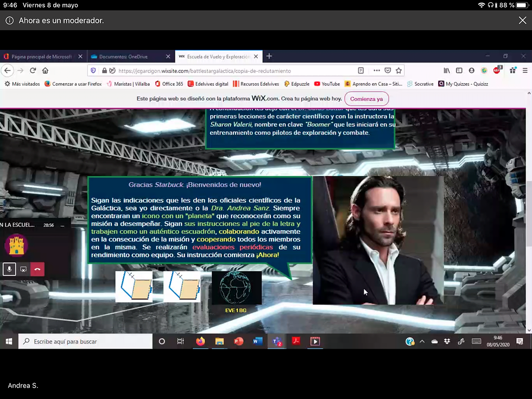Click the tracking protection shield icon
The image size is (532, 399).
(93, 71)
